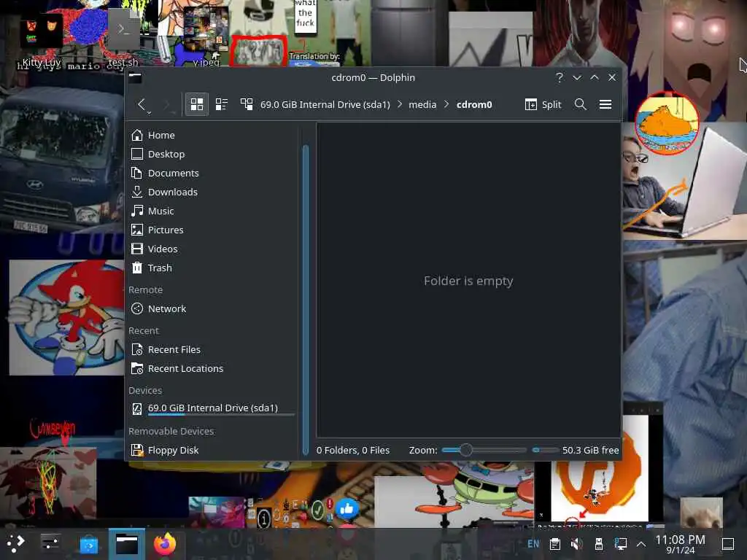This screenshot has height=560, width=747.
Task: Open Network under Remote
Action: point(213,308)
